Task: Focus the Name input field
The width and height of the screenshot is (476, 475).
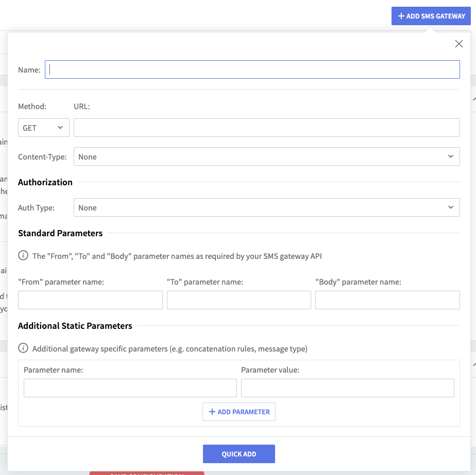Action: 252,69
